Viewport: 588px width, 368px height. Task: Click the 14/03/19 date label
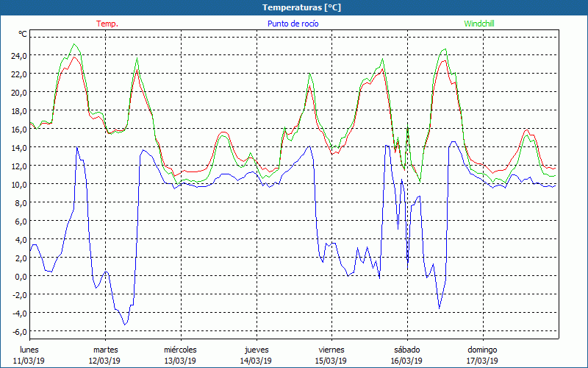coord(256,361)
